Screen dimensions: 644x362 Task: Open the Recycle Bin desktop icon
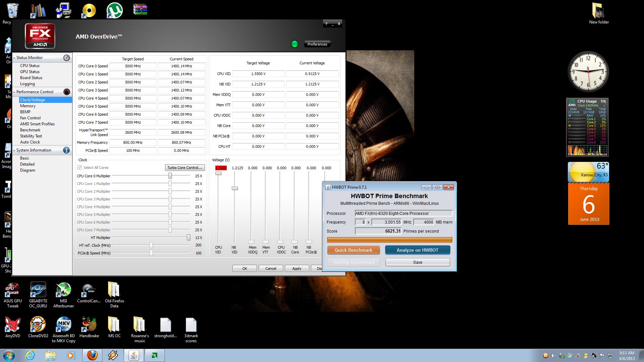[x=12, y=11]
